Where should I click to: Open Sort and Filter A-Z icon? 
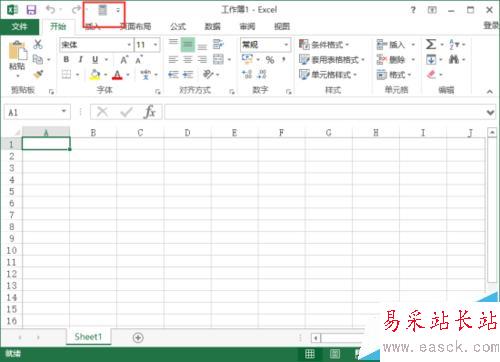click(454, 44)
